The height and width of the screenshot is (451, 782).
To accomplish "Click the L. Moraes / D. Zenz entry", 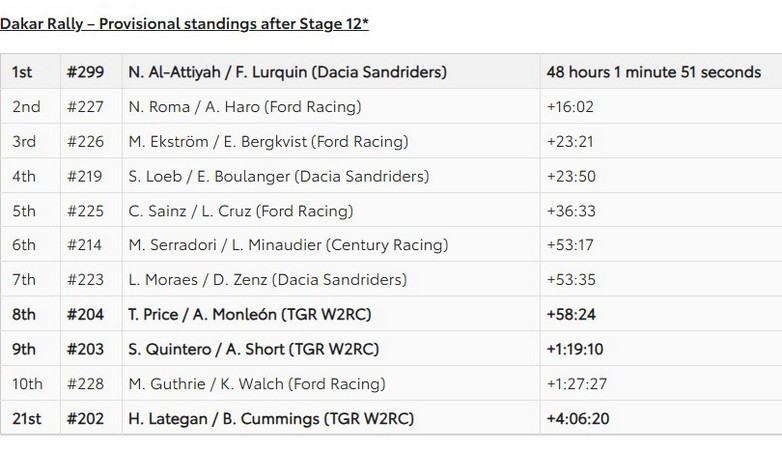I will click(x=267, y=280).
